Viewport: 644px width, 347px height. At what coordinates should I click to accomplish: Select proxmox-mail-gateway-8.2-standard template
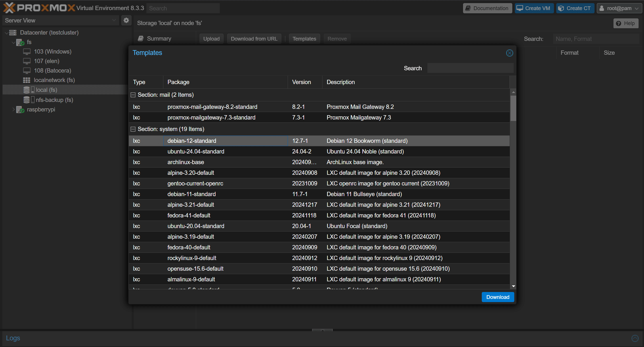point(319,107)
